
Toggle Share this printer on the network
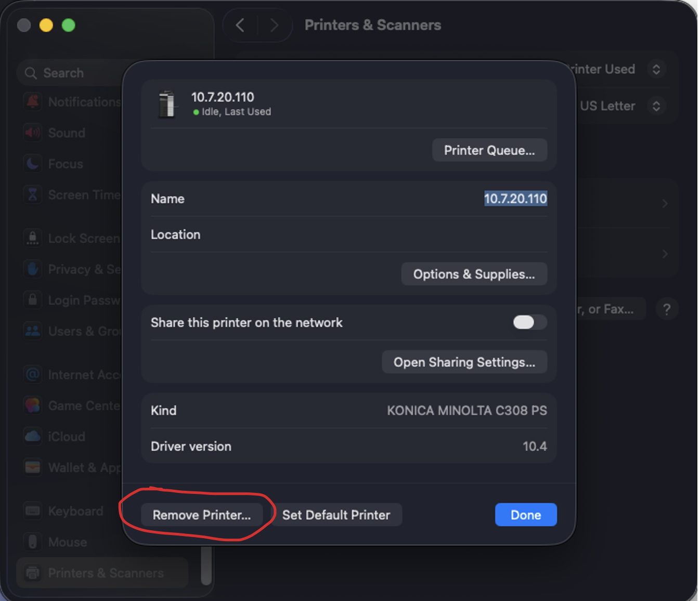tap(529, 322)
